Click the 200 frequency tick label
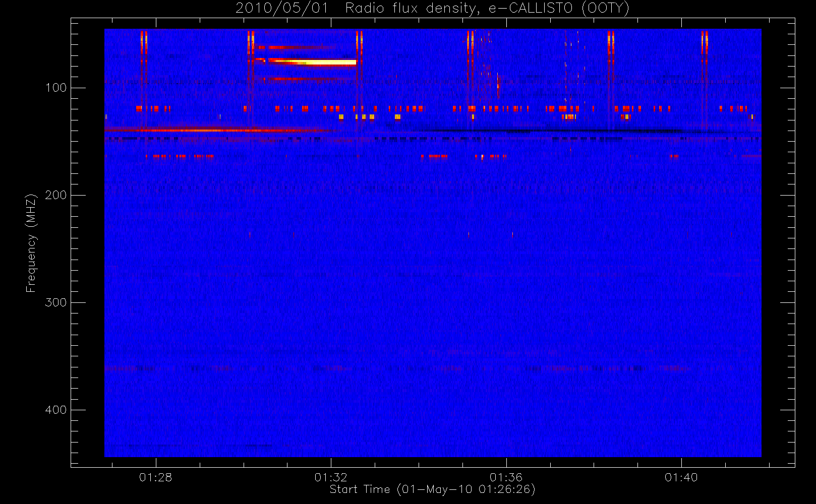The height and width of the screenshot is (504, 816). point(55,195)
